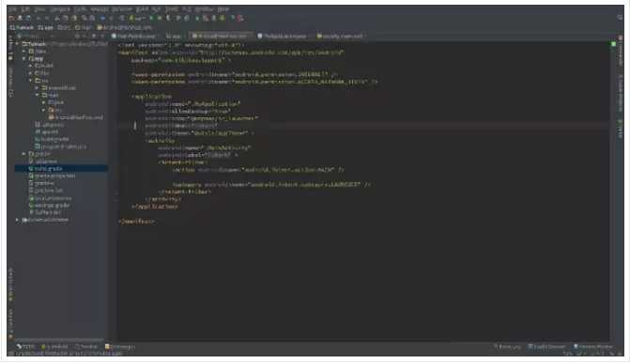This screenshot has width=630, height=364.
Task: Switch to the activity_main.xml editor tab
Action: (341, 37)
